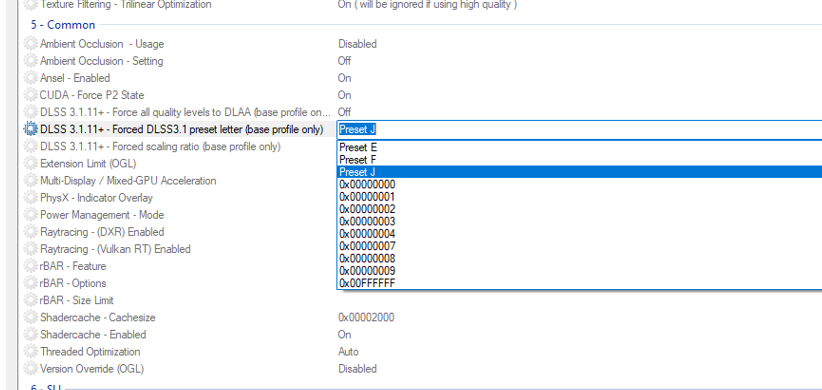Select Ambient Occlusion - Usage setting row

(102, 44)
